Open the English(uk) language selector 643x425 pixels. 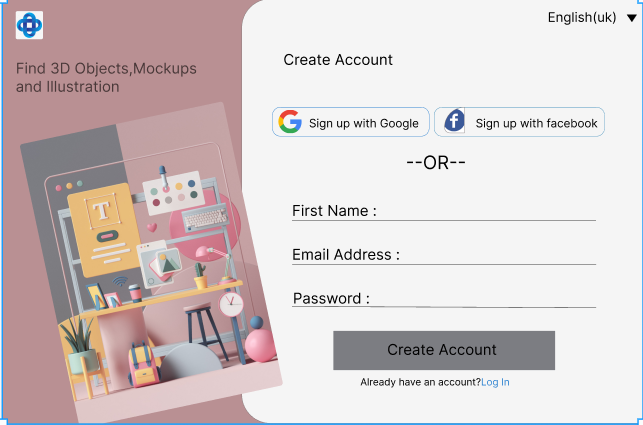[x=582, y=17]
